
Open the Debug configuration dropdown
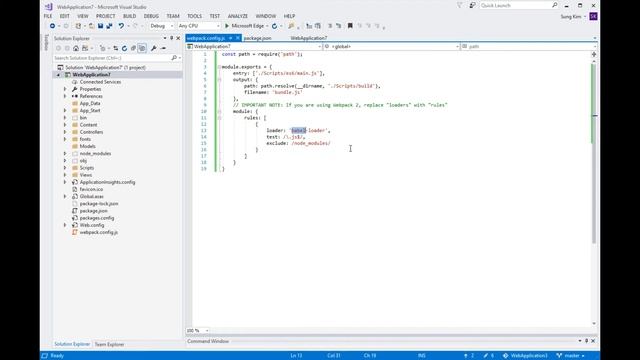[162, 26]
